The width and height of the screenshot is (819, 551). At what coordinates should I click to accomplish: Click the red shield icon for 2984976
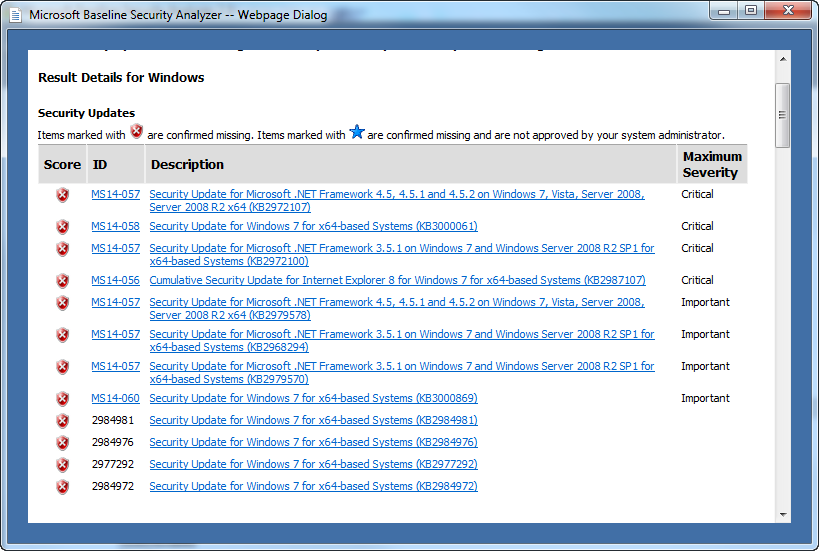tap(63, 443)
